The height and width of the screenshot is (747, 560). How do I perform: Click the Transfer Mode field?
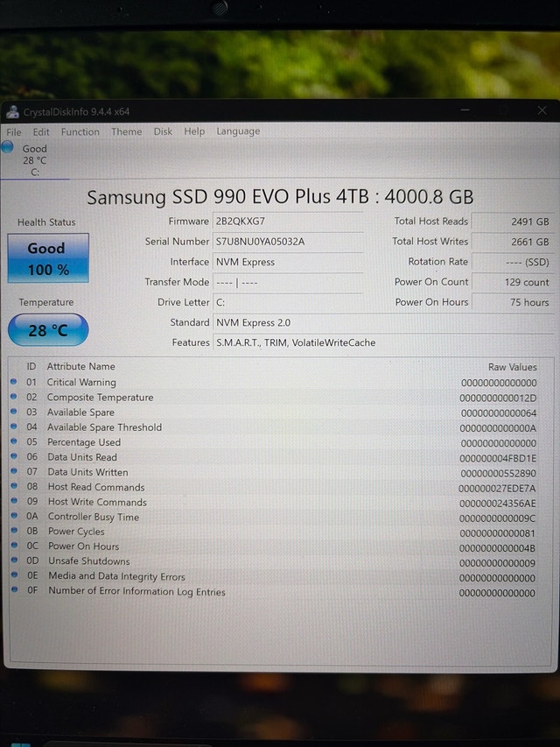[288, 283]
